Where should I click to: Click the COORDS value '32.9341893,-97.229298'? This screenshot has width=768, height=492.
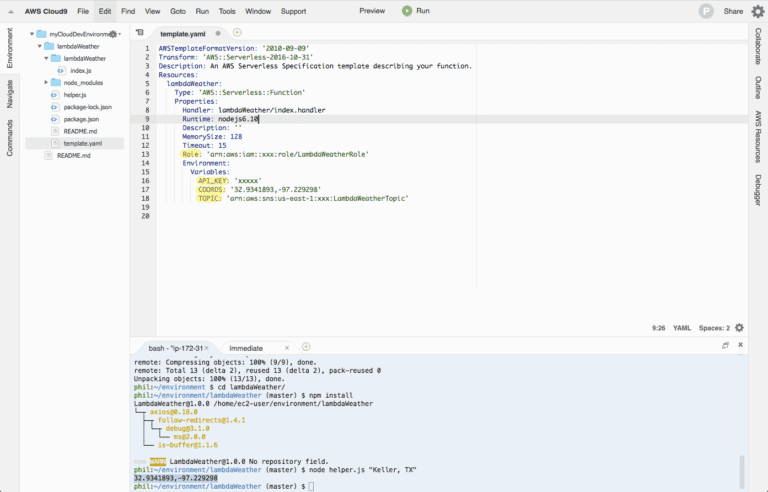point(276,190)
